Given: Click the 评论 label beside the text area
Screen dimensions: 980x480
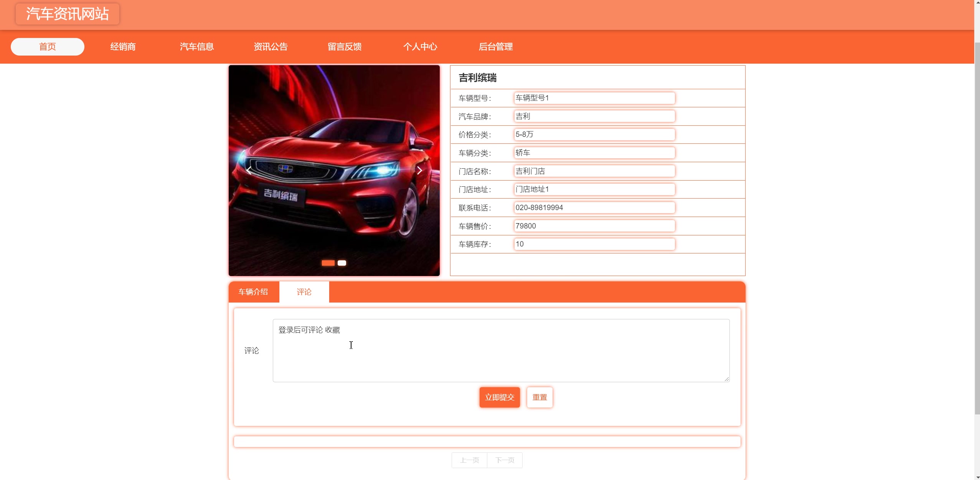Looking at the screenshot, I should (x=252, y=350).
